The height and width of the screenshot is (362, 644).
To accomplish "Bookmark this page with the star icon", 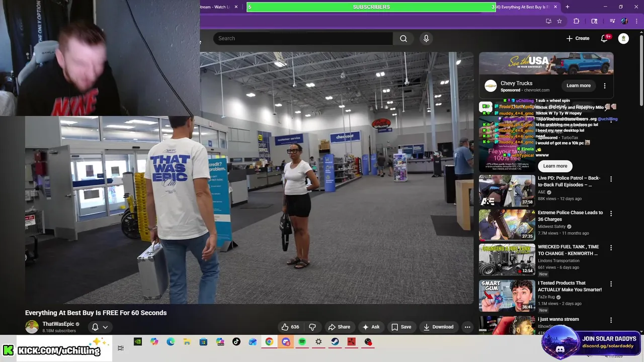I will pyautogui.click(x=559, y=21).
